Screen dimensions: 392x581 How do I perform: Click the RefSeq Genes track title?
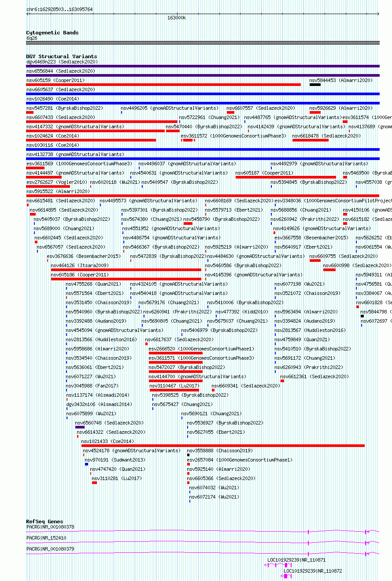point(44,521)
